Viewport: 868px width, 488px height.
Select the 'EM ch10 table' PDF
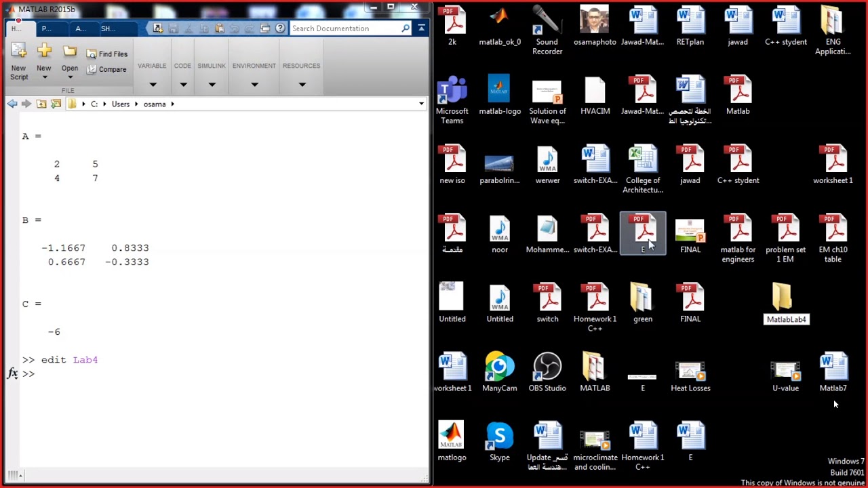tap(833, 239)
